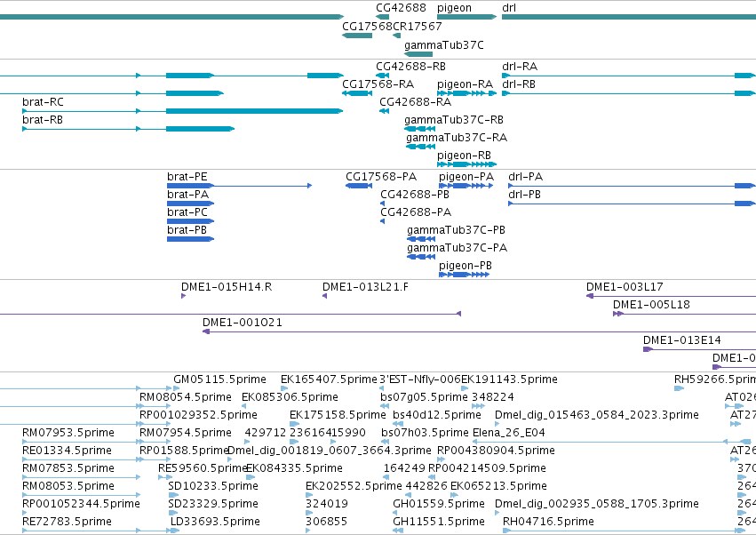This screenshot has width=756, height=535.
Task: Open EST RP004214509.5prime
Action: coord(487,469)
